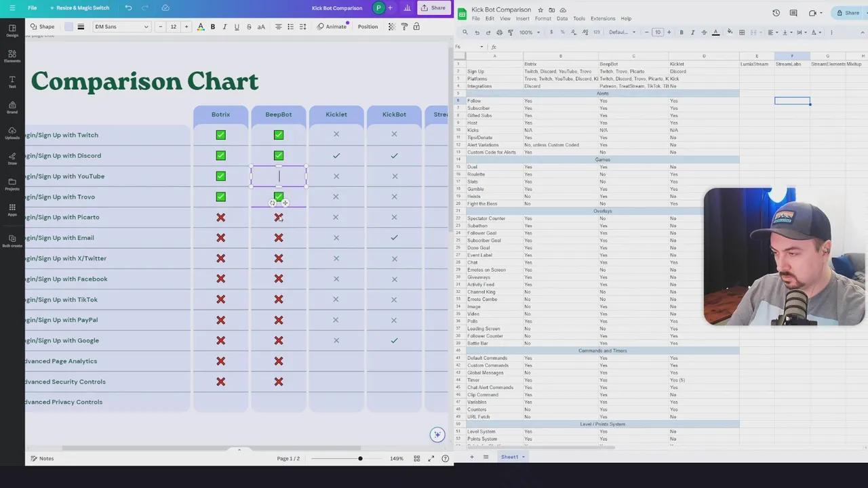
Task: Toggle strikethrough in Canva toolbar
Action: [x=249, y=26]
